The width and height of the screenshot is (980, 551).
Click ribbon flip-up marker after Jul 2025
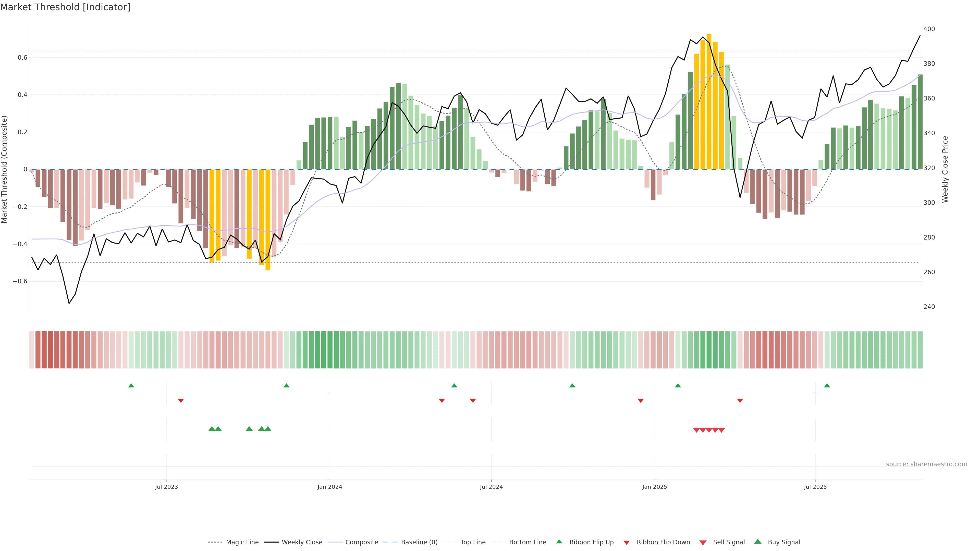coord(827,386)
